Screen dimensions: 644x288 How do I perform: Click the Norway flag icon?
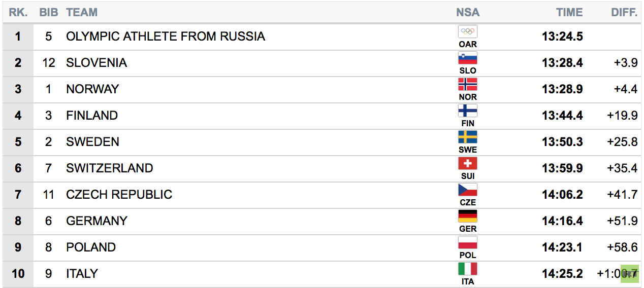tap(468, 85)
